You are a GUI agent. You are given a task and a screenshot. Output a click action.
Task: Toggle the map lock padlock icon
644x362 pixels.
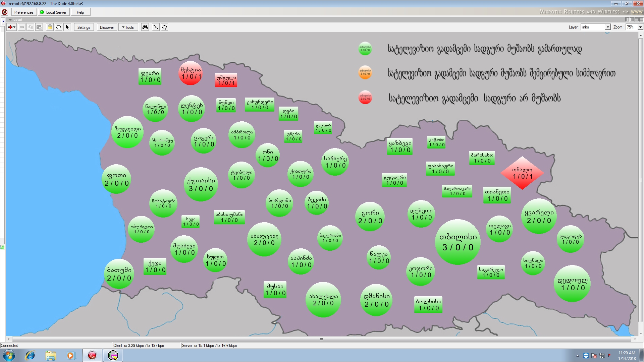pos(50,27)
